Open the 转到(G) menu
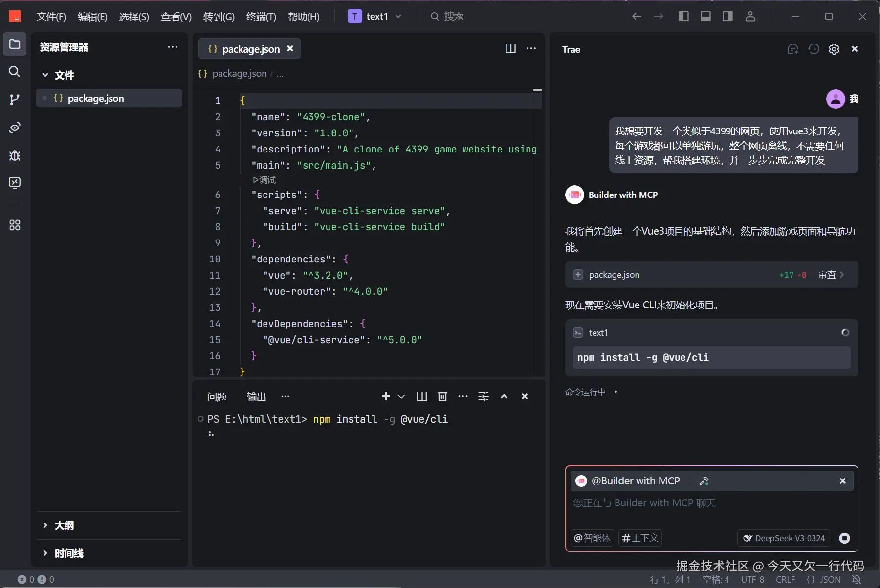This screenshot has height=588, width=880. coord(219,17)
